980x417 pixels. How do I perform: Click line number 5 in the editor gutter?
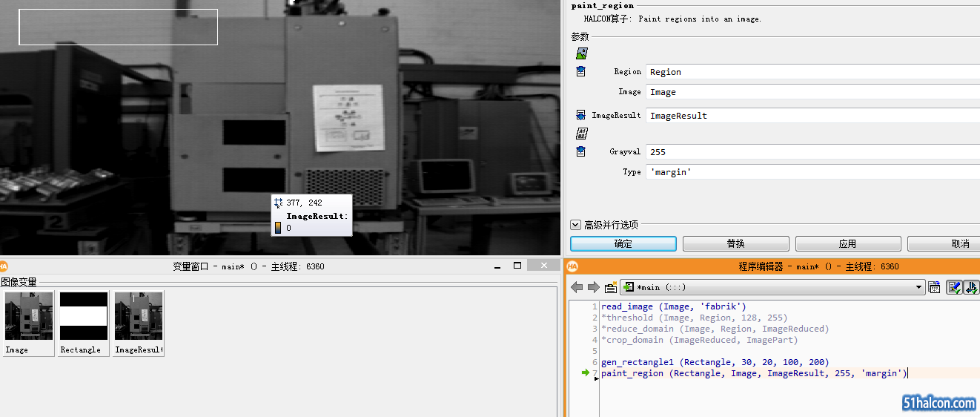coord(595,351)
